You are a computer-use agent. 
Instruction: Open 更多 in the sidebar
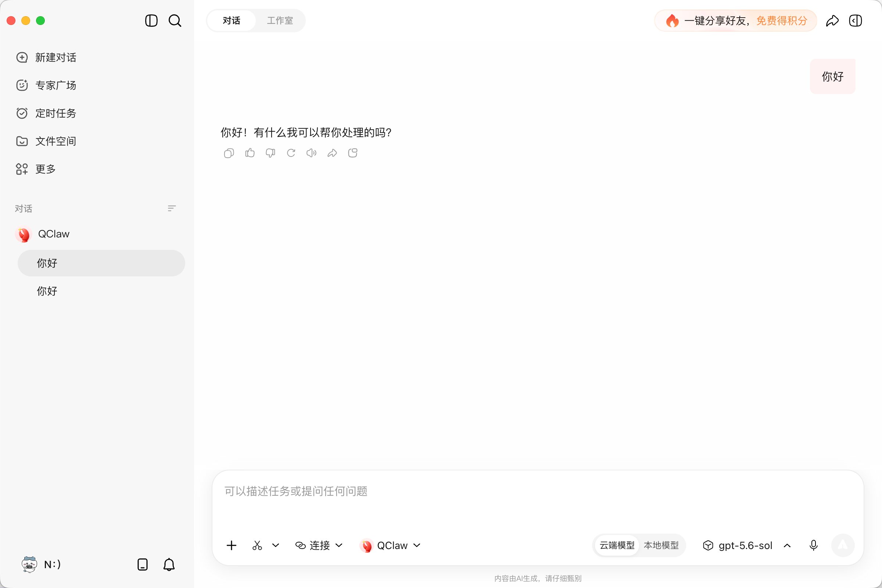(36, 169)
